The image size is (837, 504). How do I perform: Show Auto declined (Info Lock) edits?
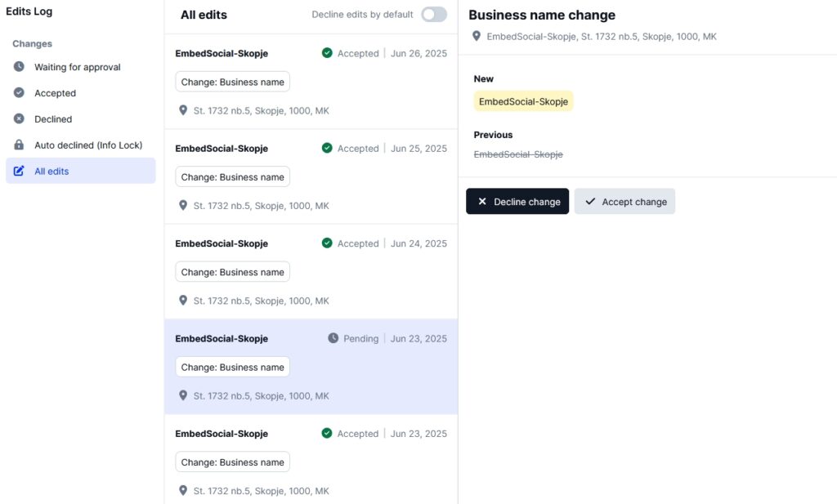(x=88, y=145)
